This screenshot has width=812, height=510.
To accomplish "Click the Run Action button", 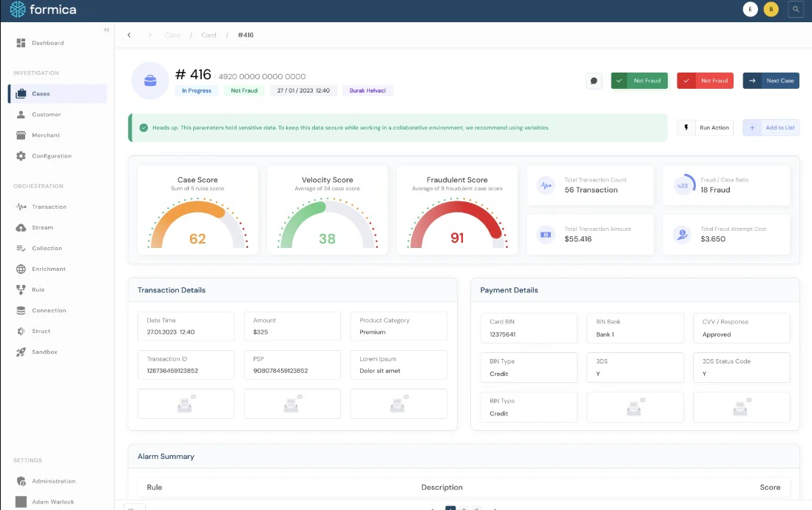I will tap(705, 127).
